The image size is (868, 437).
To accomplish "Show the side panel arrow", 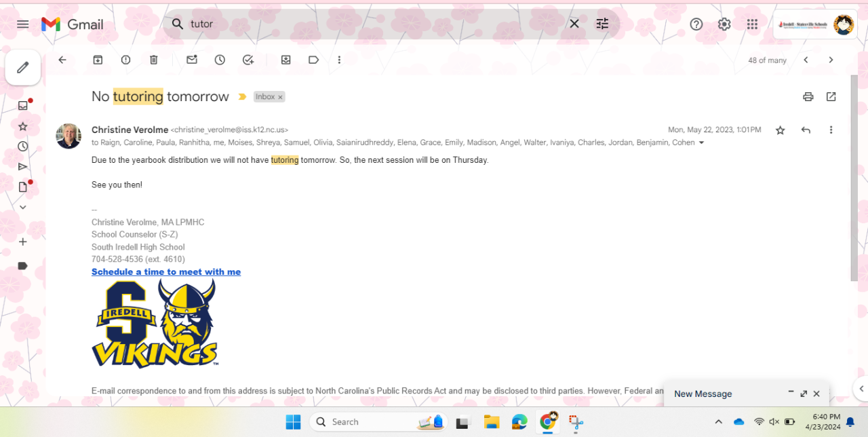I will 861,389.
